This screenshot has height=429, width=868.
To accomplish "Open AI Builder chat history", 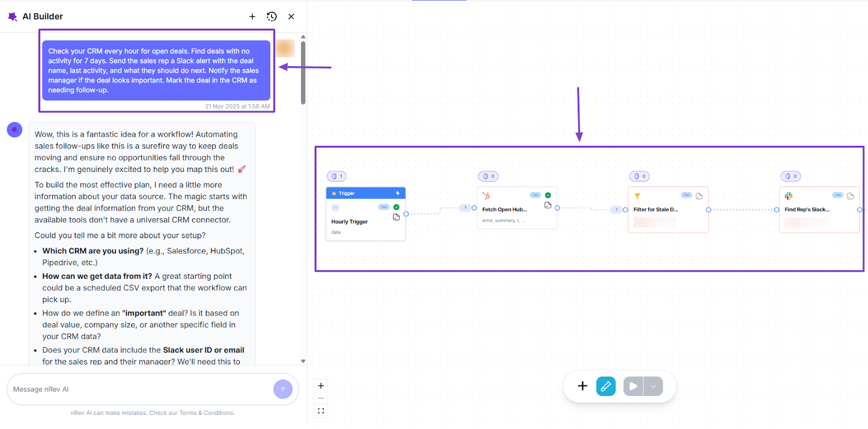I will tap(272, 17).
